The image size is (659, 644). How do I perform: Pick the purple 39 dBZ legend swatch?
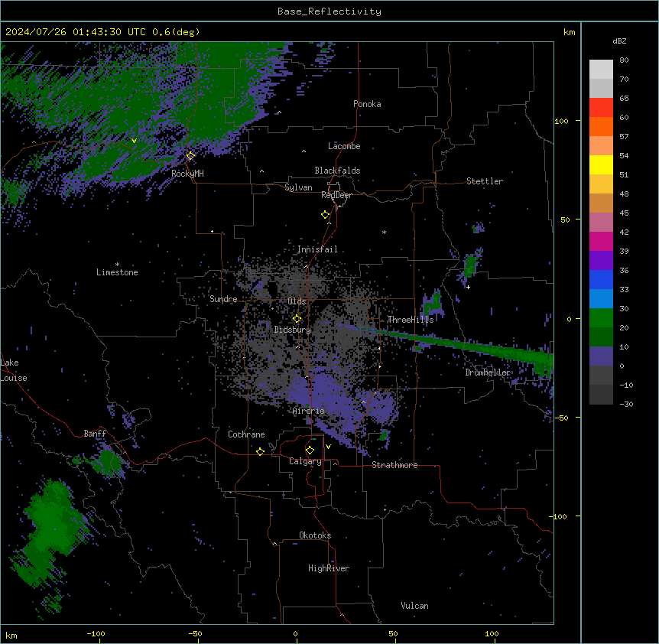[x=601, y=261]
